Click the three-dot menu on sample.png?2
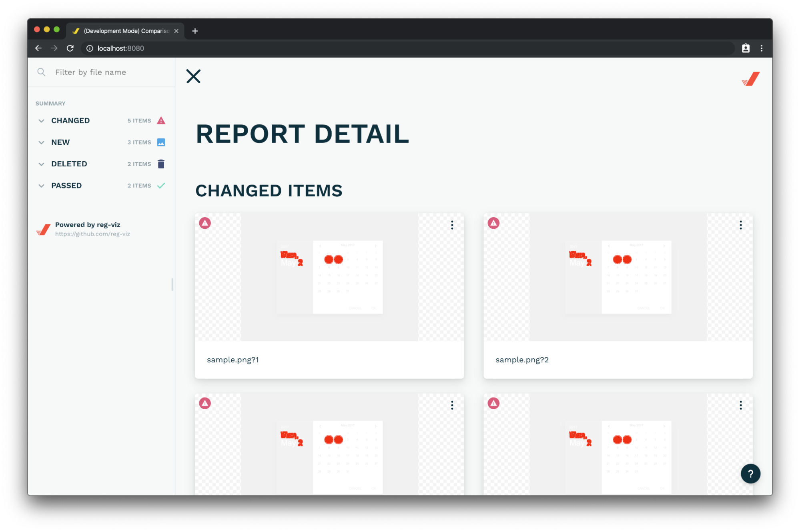 coord(741,225)
